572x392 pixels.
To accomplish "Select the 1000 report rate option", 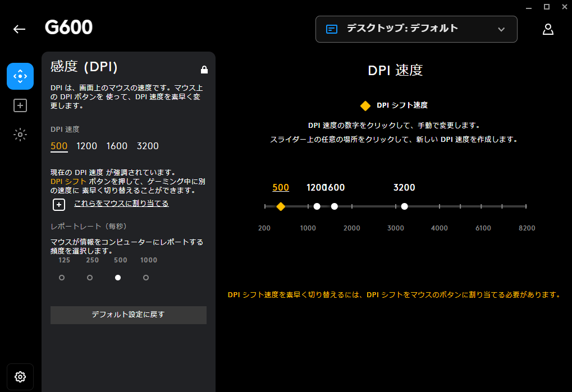I will (146, 278).
